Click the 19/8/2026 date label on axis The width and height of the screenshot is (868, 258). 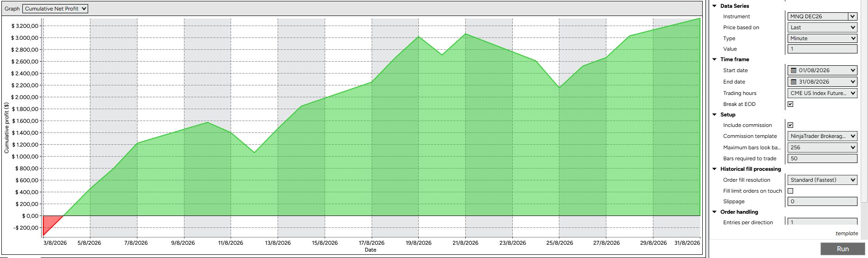418,243
